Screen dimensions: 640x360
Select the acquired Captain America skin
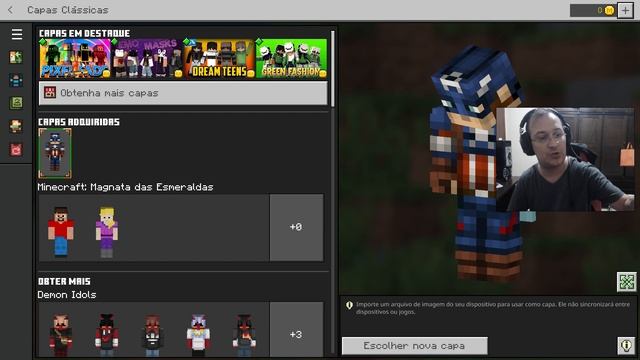click(x=55, y=153)
